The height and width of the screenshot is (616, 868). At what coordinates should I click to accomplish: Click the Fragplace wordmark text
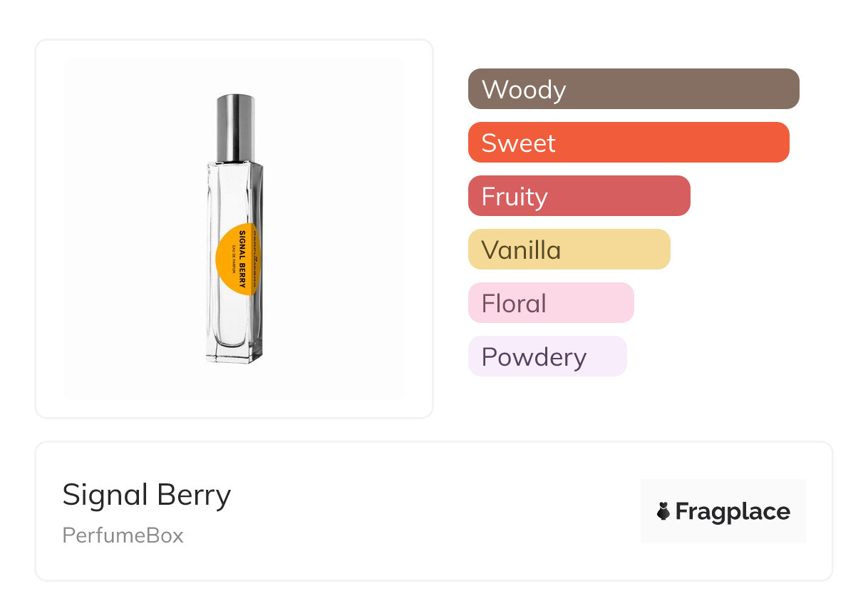(732, 511)
